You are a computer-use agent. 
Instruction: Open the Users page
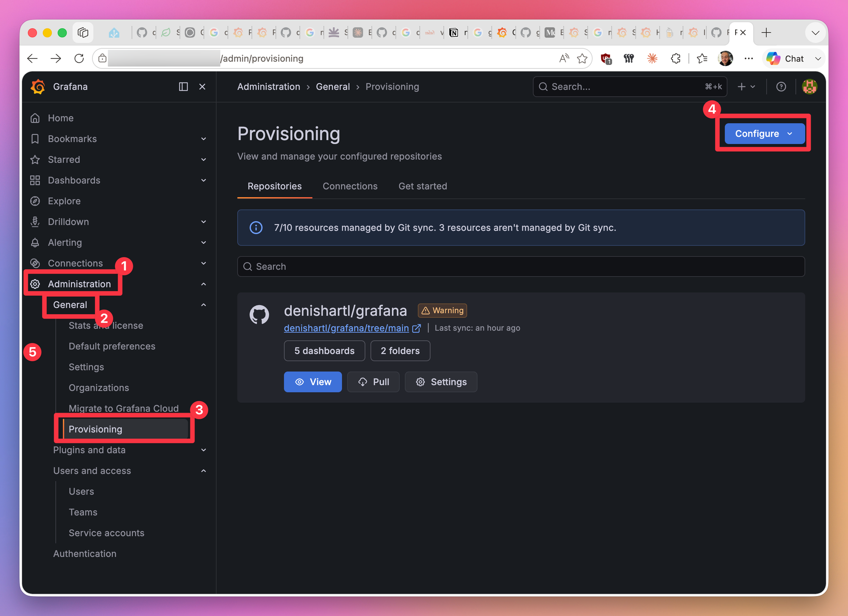click(x=81, y=491)
